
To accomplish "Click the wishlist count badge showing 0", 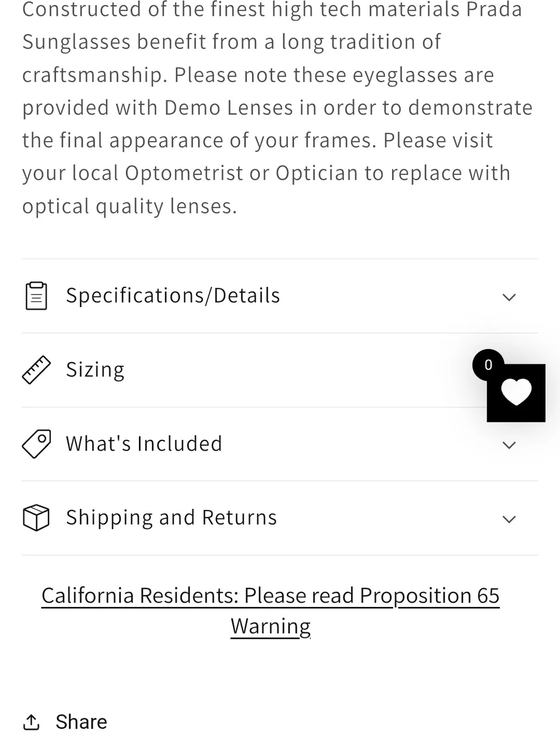I will coord(488,365).
